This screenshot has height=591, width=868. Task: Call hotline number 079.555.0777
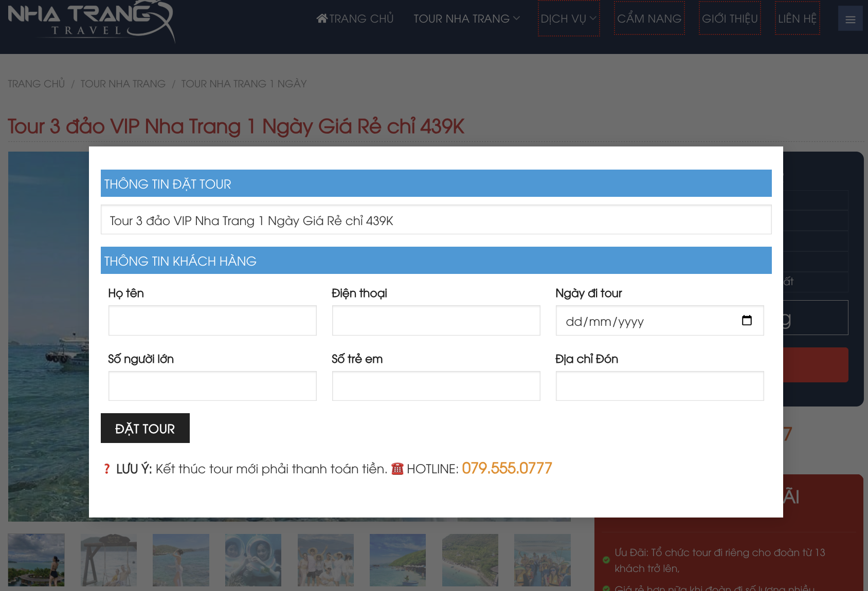[x=506, y=468]
